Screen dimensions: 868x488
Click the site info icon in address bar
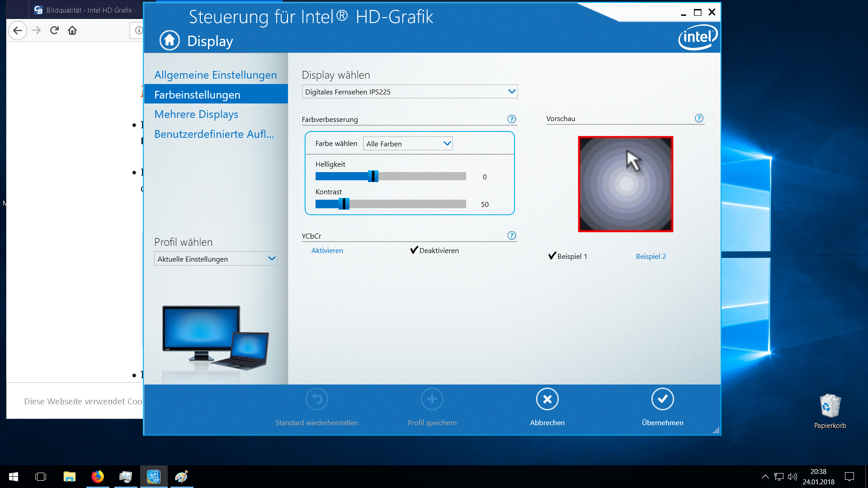pyautogui.click(x=138, y=30)
